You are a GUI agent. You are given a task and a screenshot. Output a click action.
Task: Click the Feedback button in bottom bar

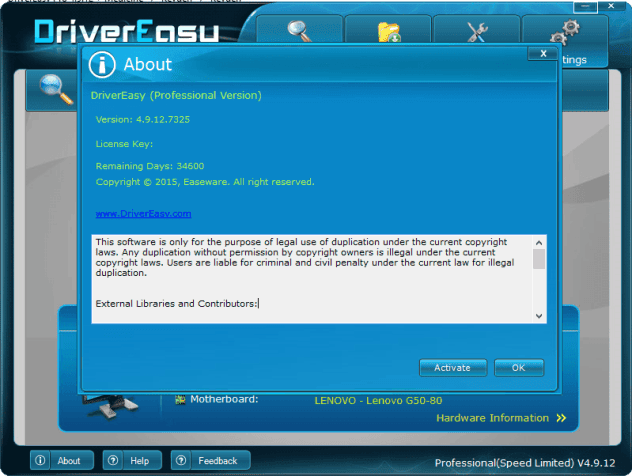tap(210, 460)
